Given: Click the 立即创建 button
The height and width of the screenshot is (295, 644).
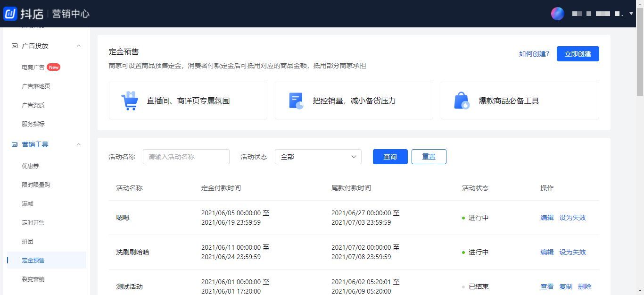Looking at the screenshot, I should click(x=578, y=54).
